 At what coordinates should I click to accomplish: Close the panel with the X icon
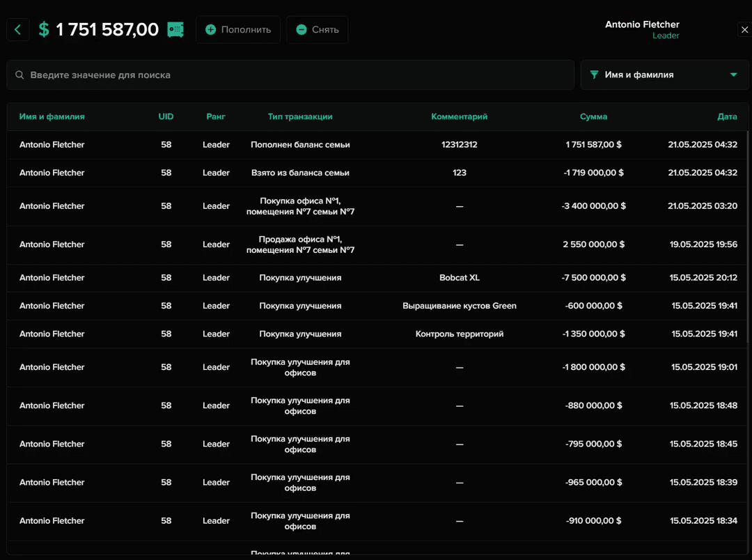[x=744, y=29]
